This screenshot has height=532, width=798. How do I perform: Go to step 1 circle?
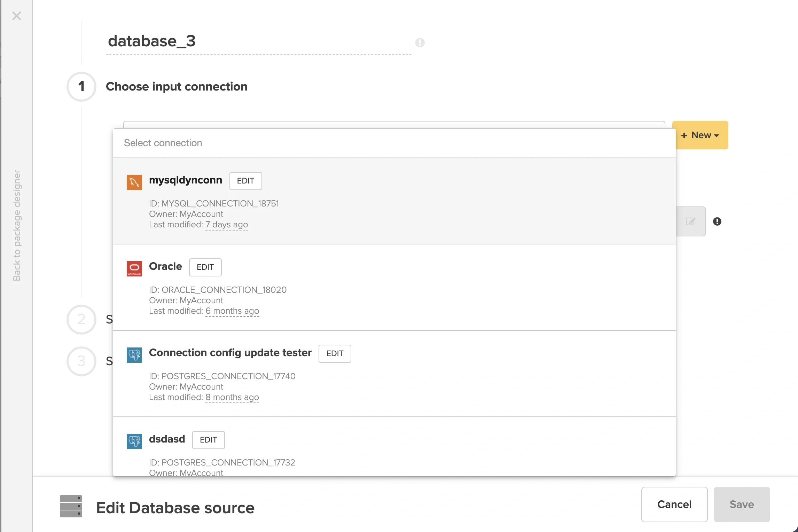click(x=81, y=86)
